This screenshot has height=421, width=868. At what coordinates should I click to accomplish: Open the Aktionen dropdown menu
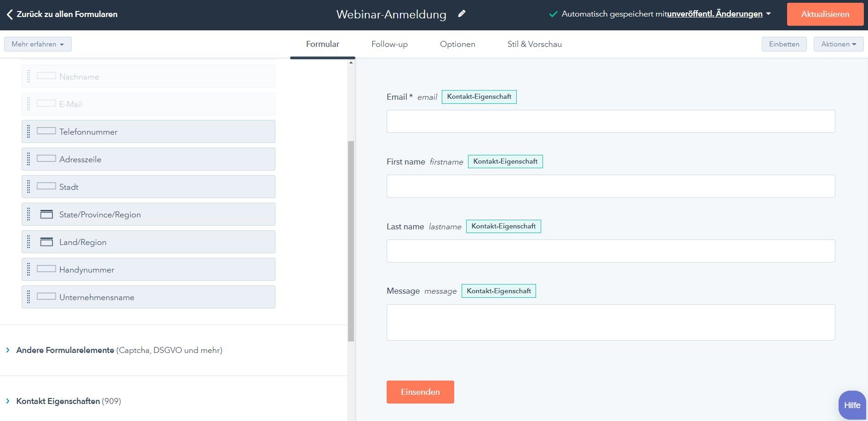pyautogui.click(x=838, y=44)
